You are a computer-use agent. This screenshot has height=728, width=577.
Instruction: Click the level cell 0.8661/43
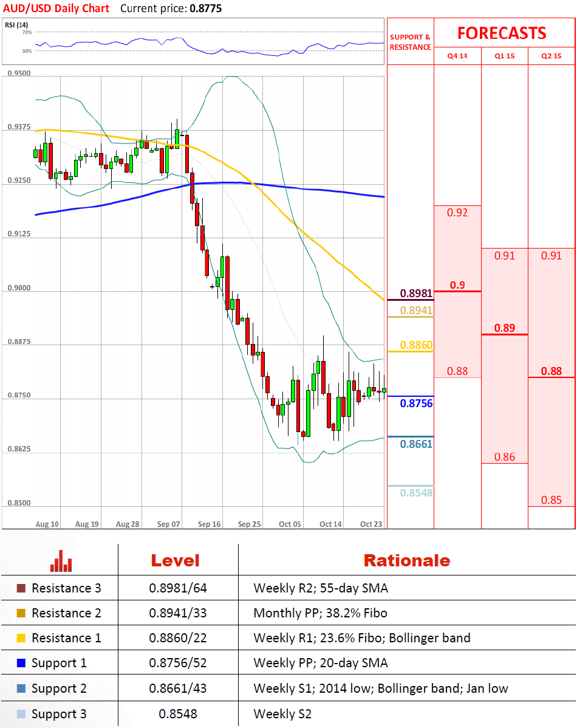coord(178,689)
